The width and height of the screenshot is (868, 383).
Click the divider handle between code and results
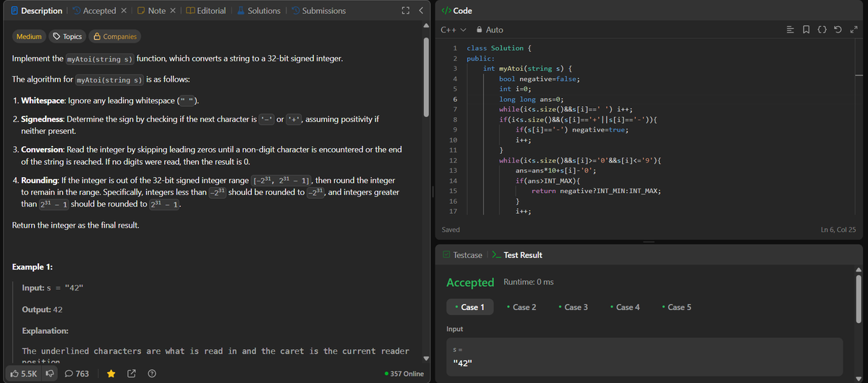pos(649,241)
